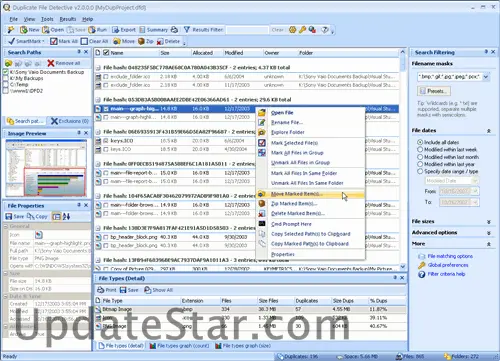500x361 pixels.
Task: Expand the Advanced options section
Action: tap(489, 233)
